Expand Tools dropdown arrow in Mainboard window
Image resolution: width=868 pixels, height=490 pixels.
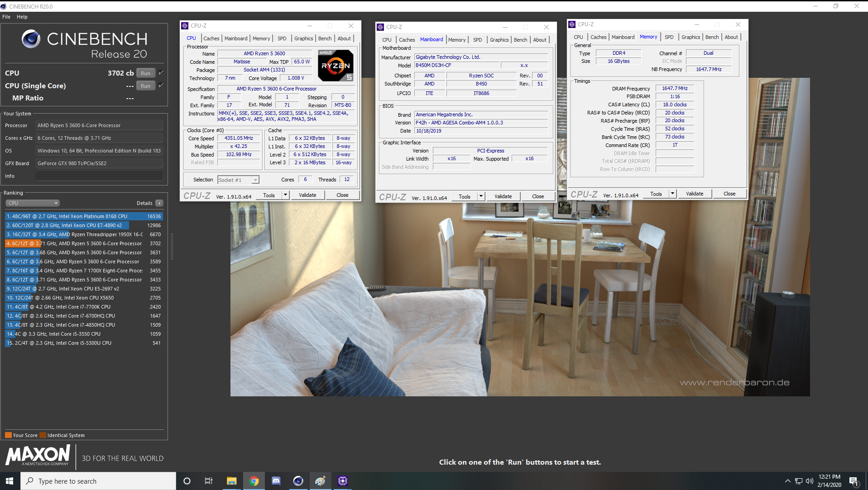click(x=481, y=196)
